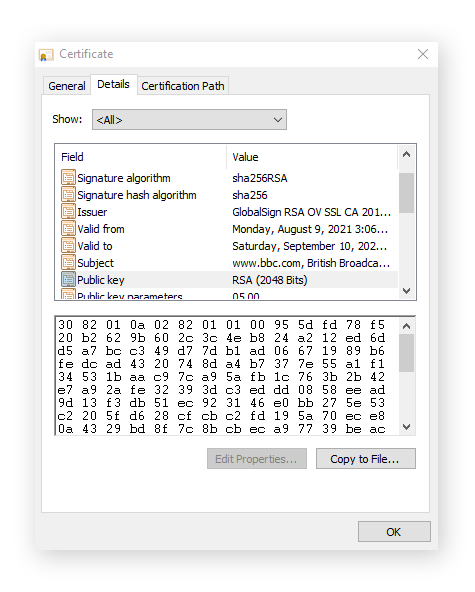Click the field list scroll up arrow
Viewport: 475px width, 592px height.
(x=406, y=154)
